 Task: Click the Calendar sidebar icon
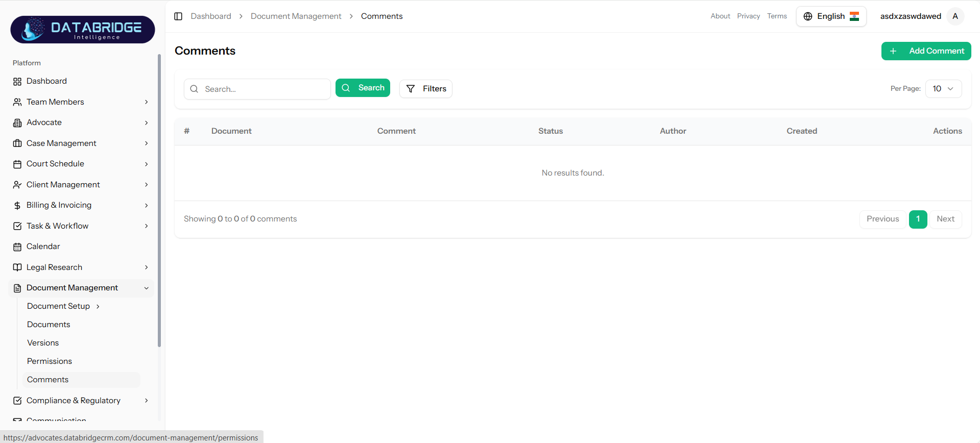(17, 247)
